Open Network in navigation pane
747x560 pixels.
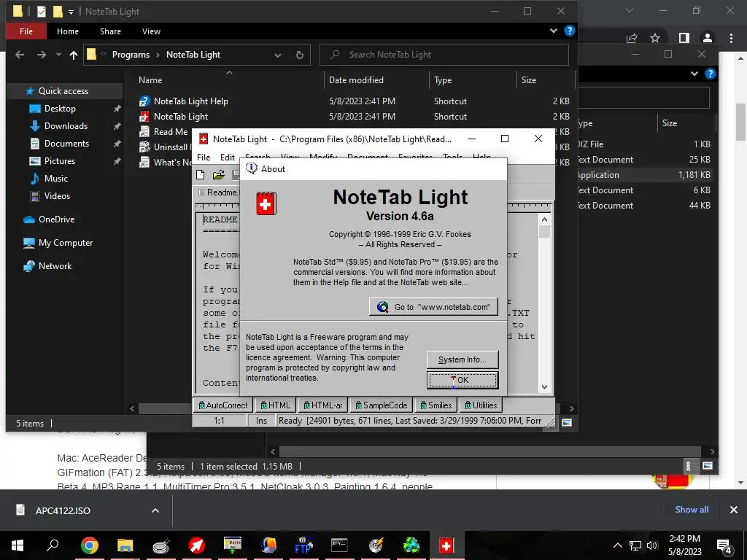click(55, 266)
